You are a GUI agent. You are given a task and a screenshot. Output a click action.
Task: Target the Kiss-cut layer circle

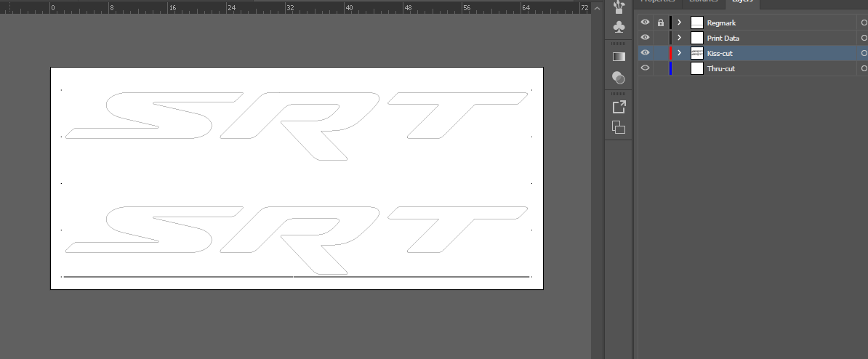[x=864, y=53]
